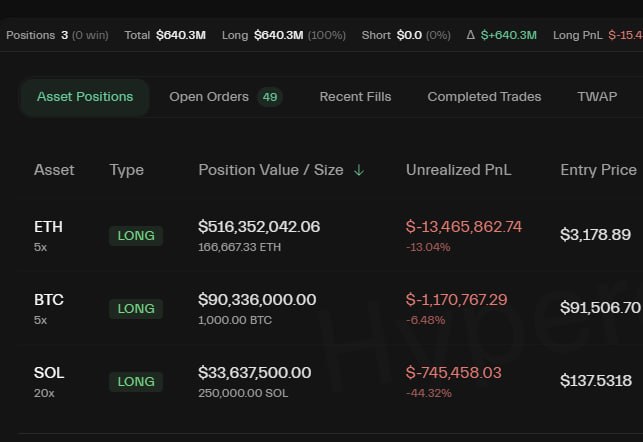Click the LONG badge in BTC row
The image size is (643, 442).
tap(136, 309)
